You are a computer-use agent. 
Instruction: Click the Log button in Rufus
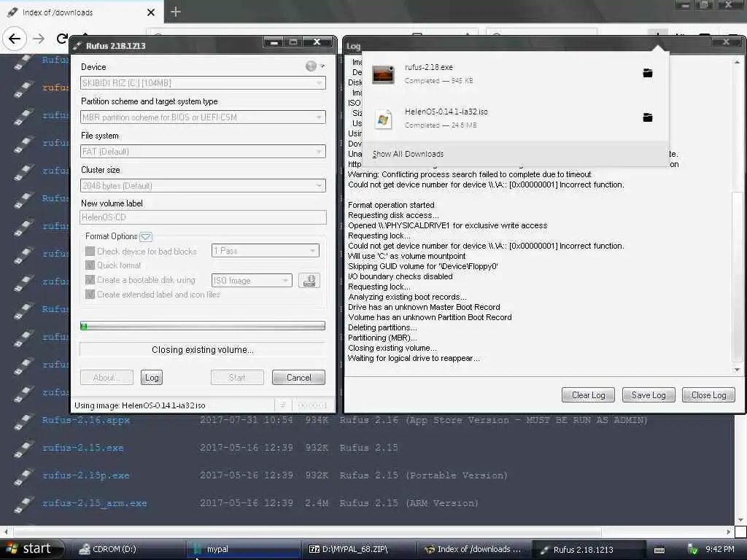tap(152, 378)
